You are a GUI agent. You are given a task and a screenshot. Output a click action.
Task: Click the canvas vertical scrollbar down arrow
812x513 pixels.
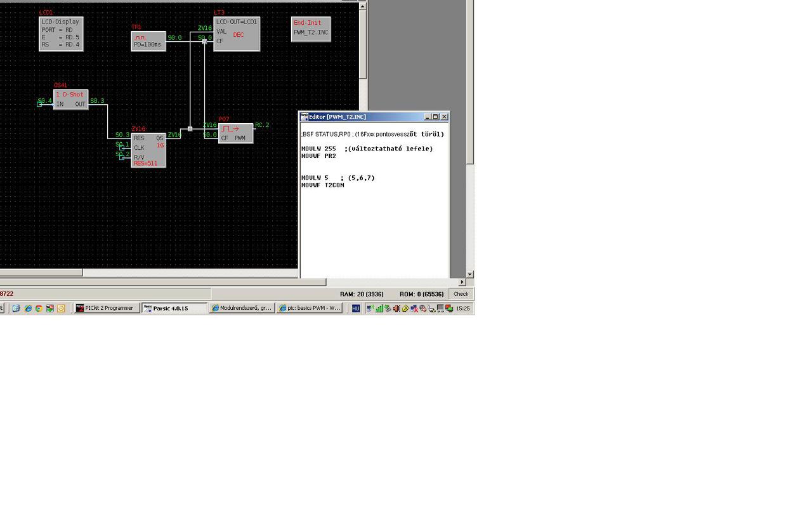click(470, 274)
